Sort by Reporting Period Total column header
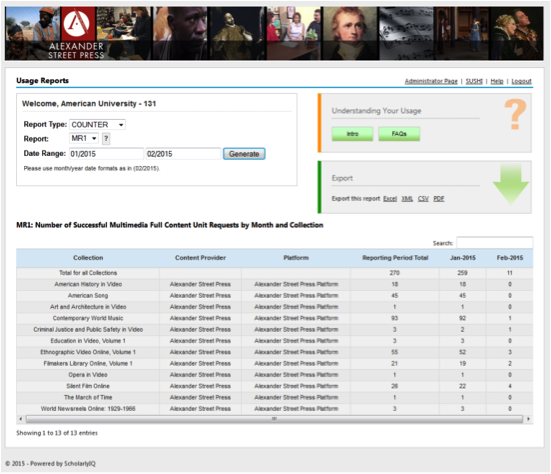This screenshot has height=474, width=551. (x=395, y=258)
